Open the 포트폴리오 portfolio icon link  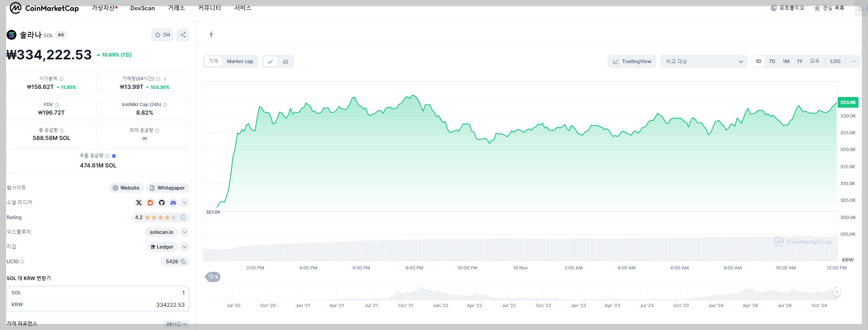[x=787, y=8]
